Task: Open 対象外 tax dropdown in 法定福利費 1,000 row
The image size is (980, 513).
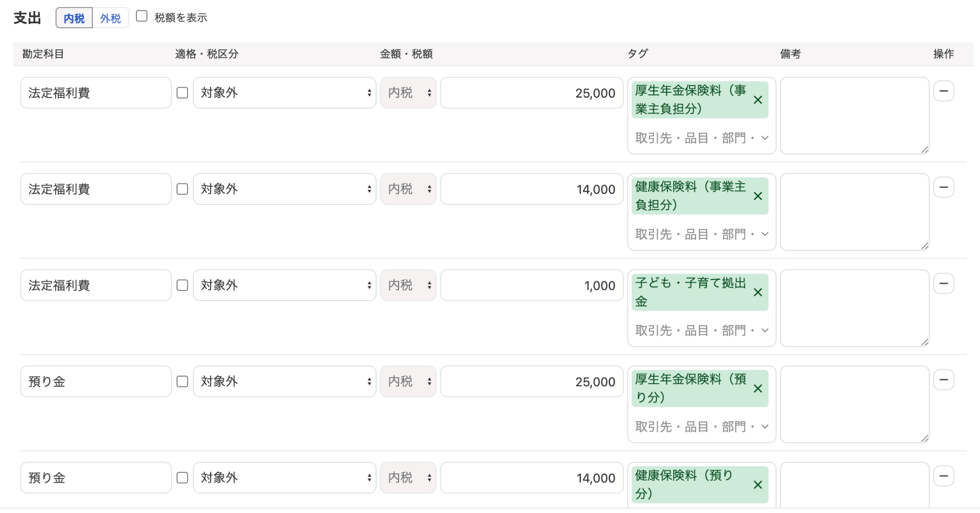Action: tap(285, 285)
